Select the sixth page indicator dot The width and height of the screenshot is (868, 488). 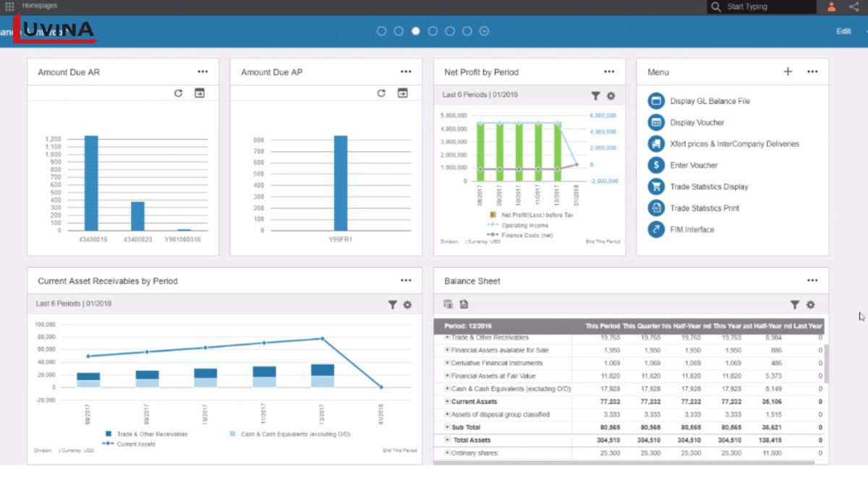pos(467,31)
